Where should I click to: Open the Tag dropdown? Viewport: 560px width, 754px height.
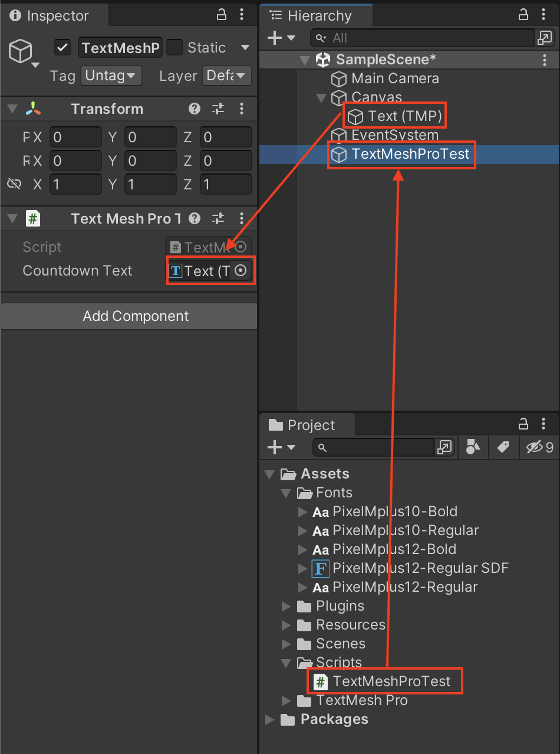click(111, 76)
